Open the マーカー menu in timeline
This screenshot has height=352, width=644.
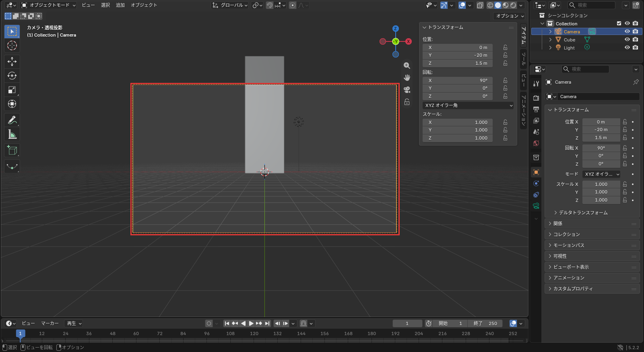(50, 323)
